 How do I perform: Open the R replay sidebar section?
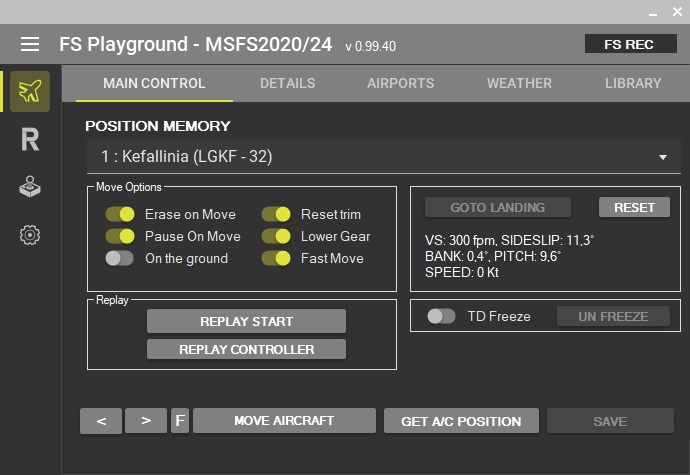[x=30, y=140]
